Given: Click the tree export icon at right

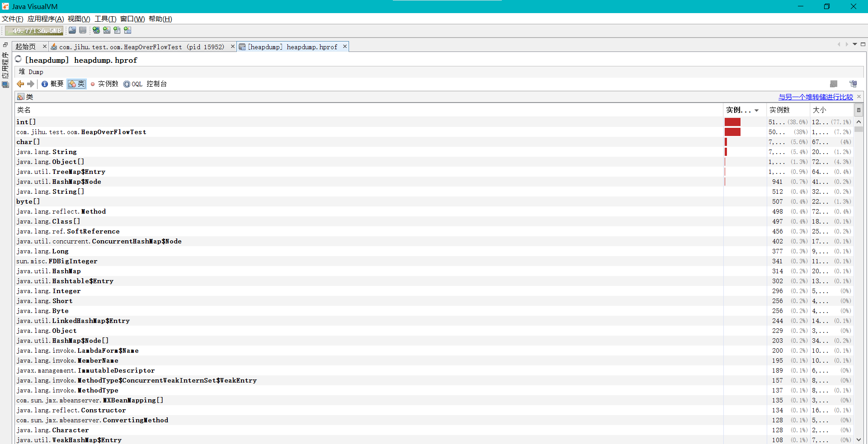Looking at the screenshot, I should tap(853, 84).
